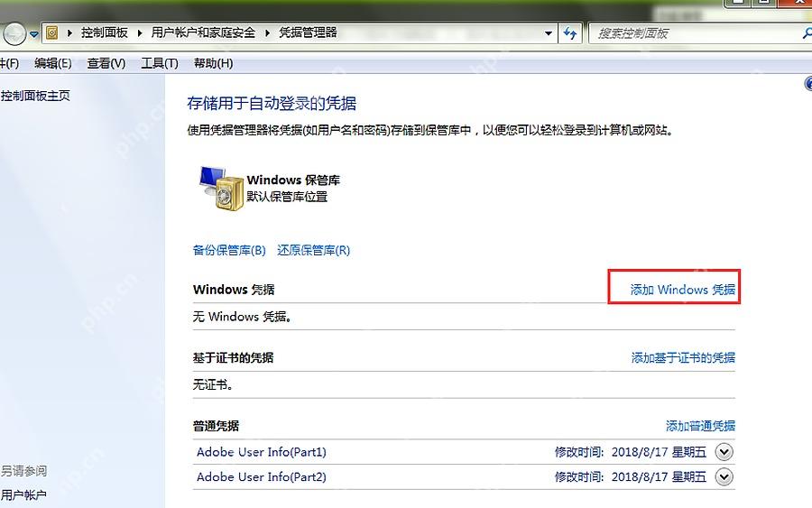
Task: Select 控制面板 in the address breadcrumb
Action: pyautogui.click(x=104, y=32)
